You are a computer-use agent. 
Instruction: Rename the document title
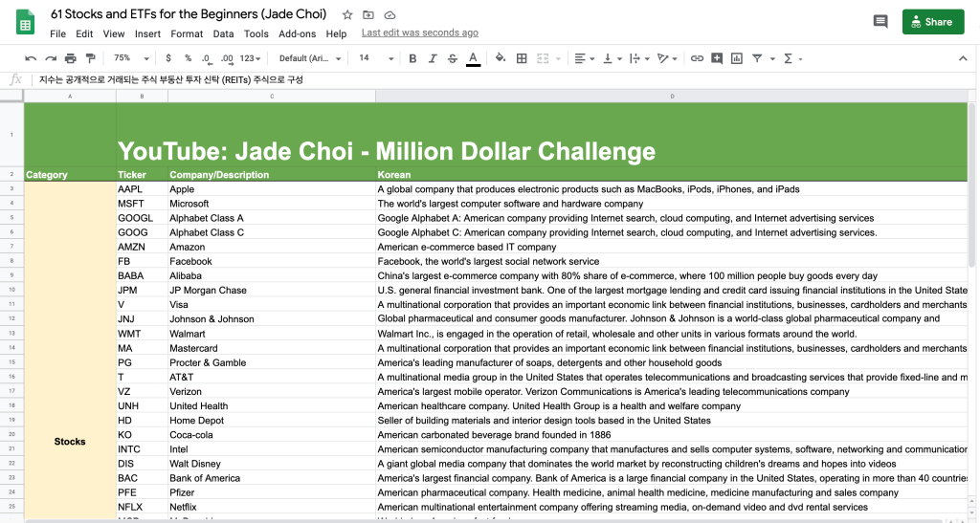(189, 13)
